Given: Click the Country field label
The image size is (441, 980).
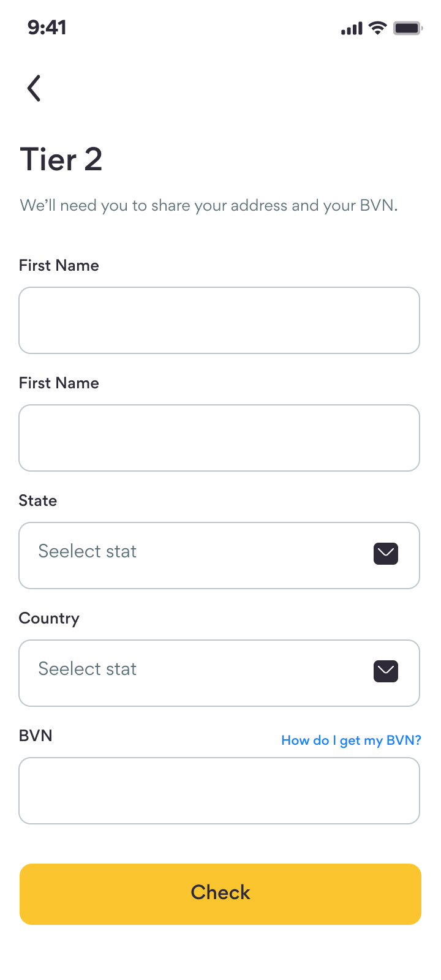Looking at the screenshot, I should tap(49, 618).
